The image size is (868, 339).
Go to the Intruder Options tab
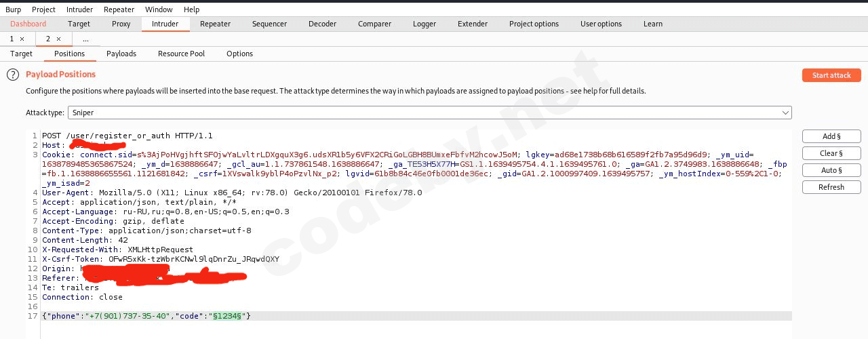[239, 54]
